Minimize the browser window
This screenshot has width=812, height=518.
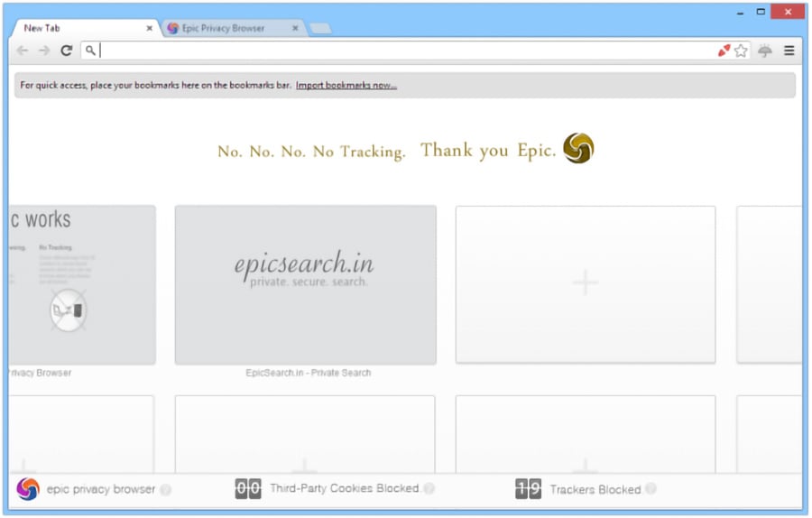click(x=741, y=13)
